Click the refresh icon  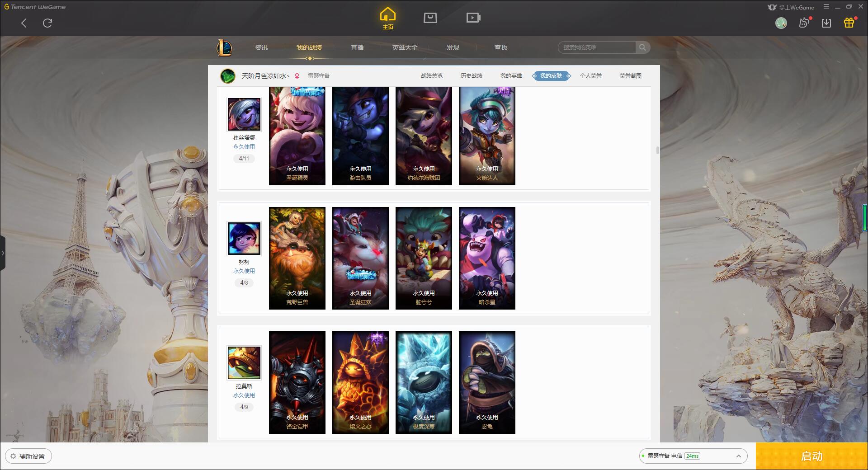[x=47, y=23]
